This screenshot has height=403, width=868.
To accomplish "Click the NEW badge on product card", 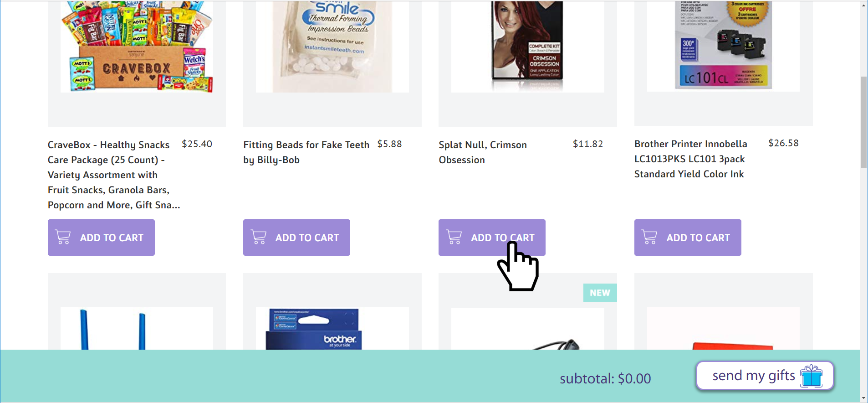I will pos(600,293).
